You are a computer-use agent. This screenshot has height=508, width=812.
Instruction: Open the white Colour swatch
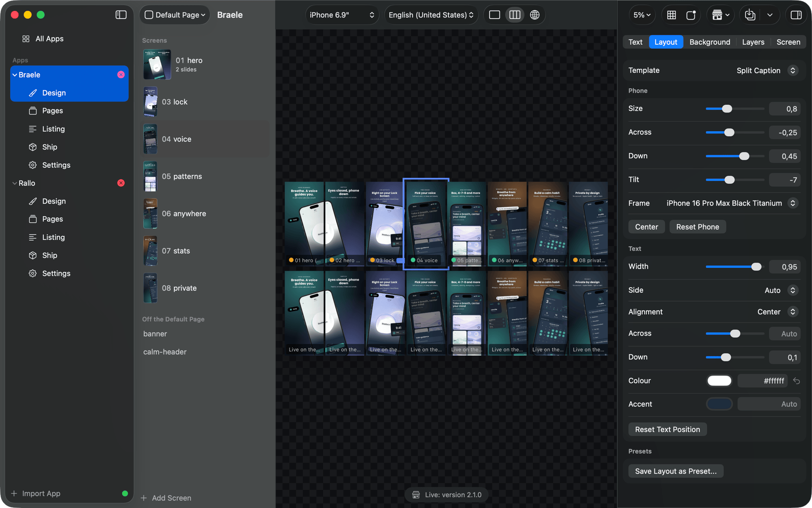[719, 381]
